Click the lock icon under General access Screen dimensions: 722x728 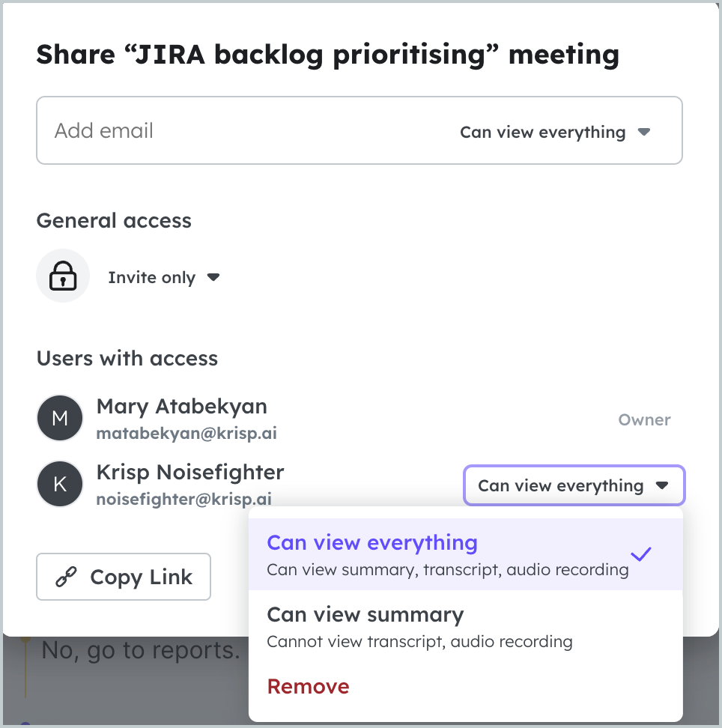[x=63, y=276]
